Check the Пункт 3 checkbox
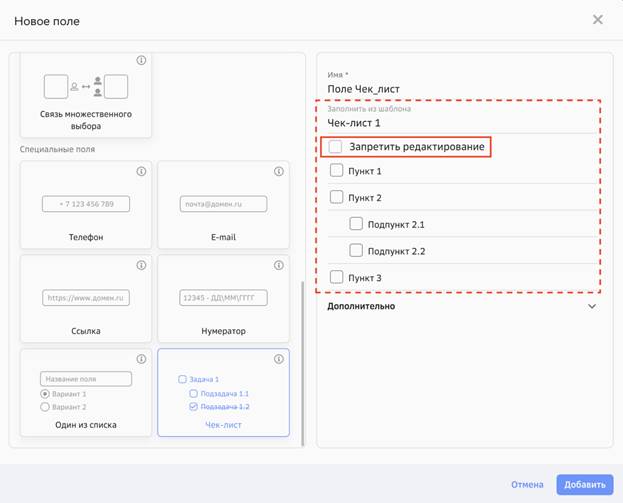623x503 pixels. (x=337, y=277)
